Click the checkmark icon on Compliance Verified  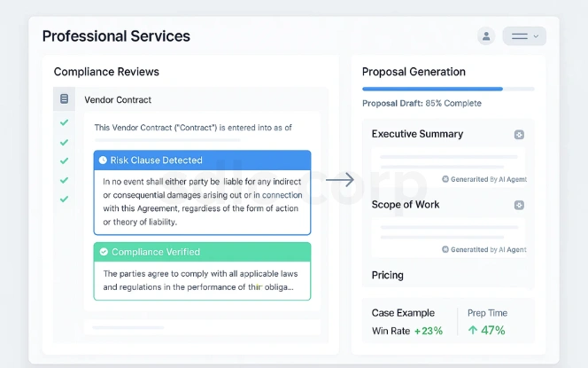pos(104,252)
